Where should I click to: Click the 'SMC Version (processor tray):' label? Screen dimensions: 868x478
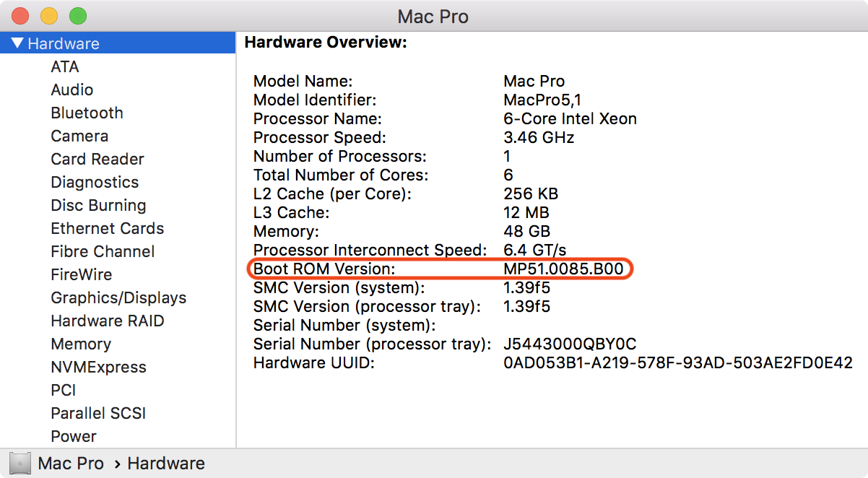pyautogui.click(x=368, y=306)
